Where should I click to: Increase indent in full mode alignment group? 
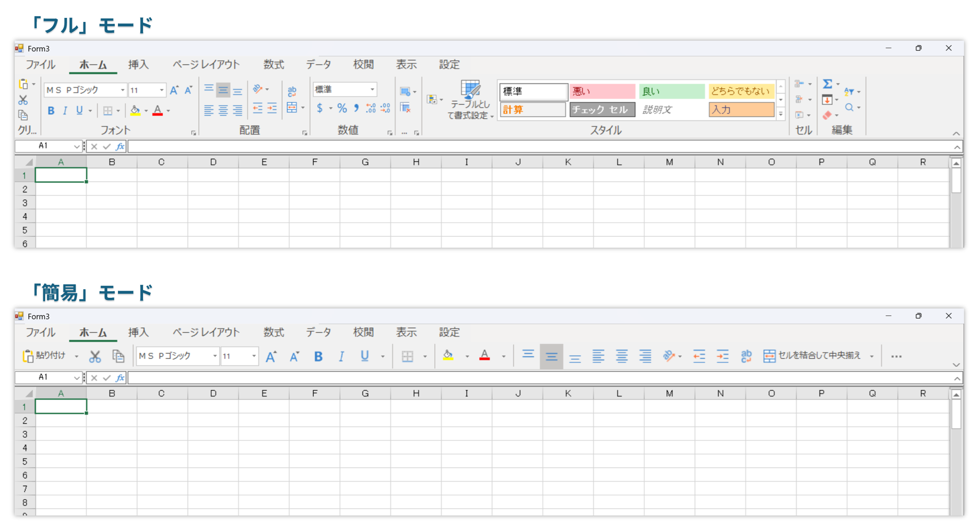[272, 108]
